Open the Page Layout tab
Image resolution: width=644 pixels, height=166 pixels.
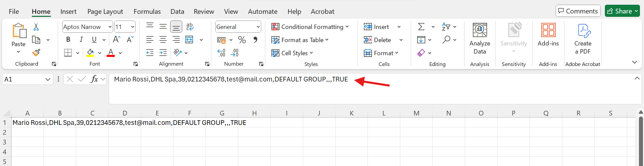(x=105, y=11)
